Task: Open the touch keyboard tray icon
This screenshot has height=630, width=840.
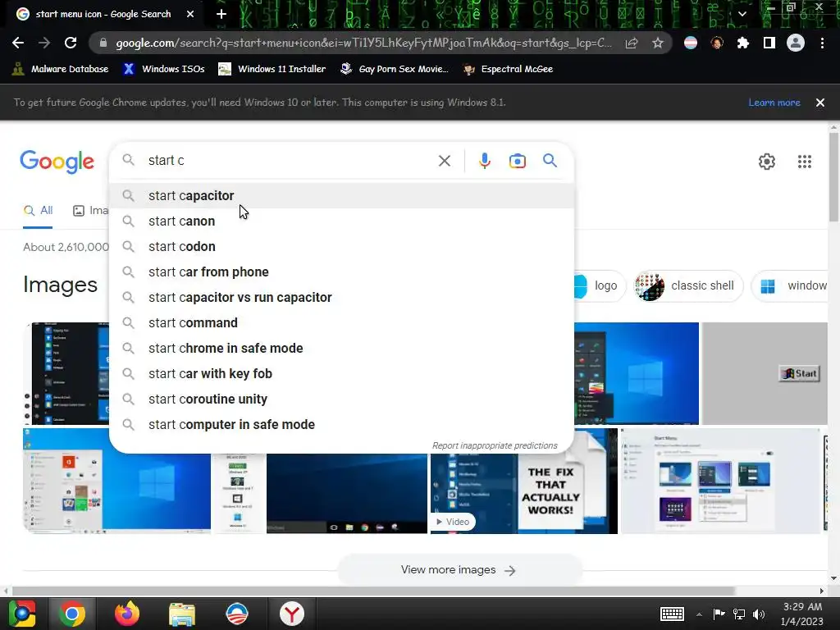Action: [672, 614]
